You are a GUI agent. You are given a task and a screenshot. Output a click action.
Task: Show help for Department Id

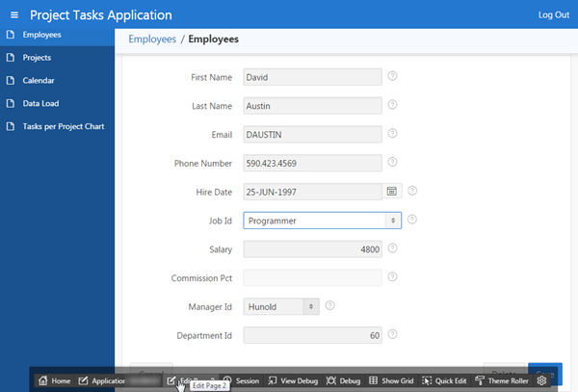[x=393, y=334]
